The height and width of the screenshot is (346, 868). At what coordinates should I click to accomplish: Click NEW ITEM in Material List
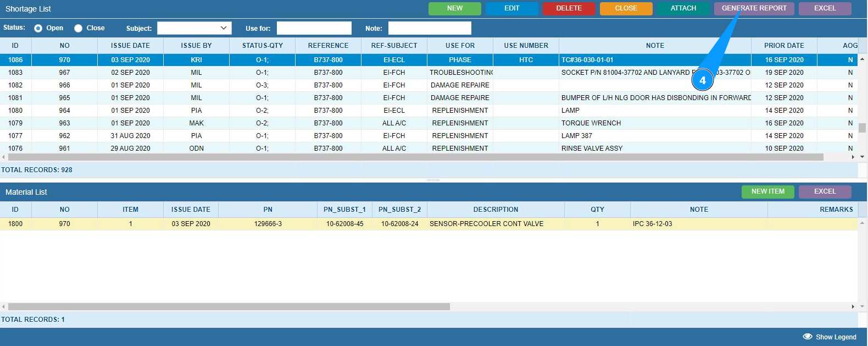(x=768, y=191)
